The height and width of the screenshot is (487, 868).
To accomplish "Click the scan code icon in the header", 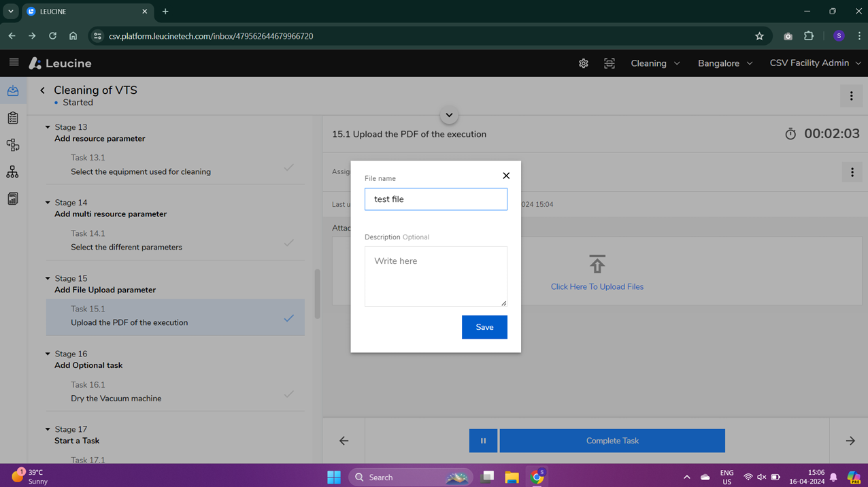I will (610, 63).
